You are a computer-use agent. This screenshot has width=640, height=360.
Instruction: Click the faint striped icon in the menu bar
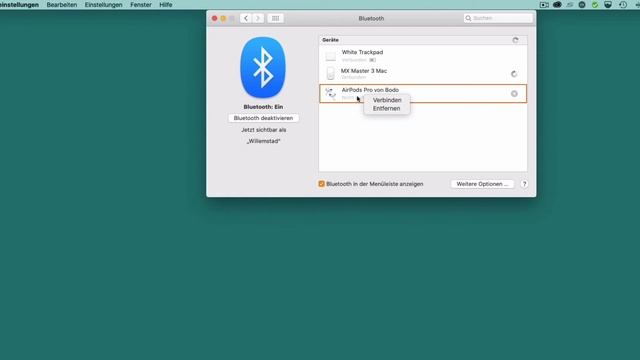tap(570, 5)
